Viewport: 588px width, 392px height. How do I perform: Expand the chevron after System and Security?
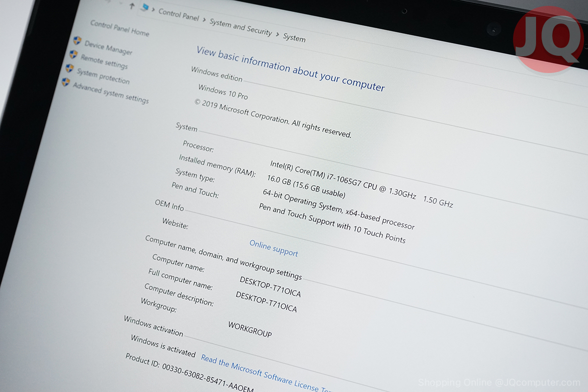tap(277, 34)
